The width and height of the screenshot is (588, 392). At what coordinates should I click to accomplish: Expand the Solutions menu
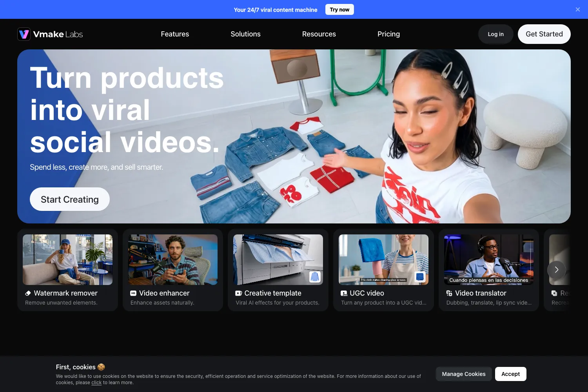pyautogui.click(x=245, y=34)
